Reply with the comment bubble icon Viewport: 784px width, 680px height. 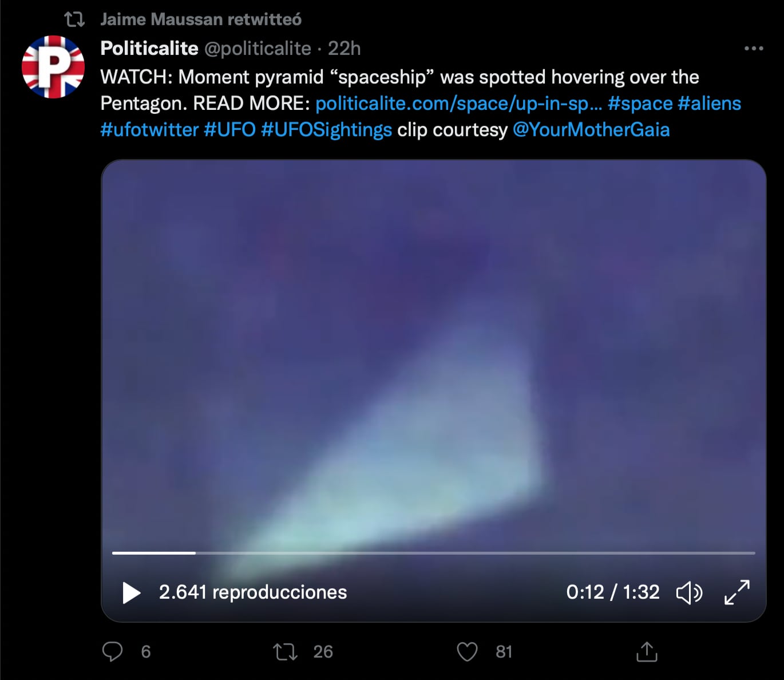[112, 651]
